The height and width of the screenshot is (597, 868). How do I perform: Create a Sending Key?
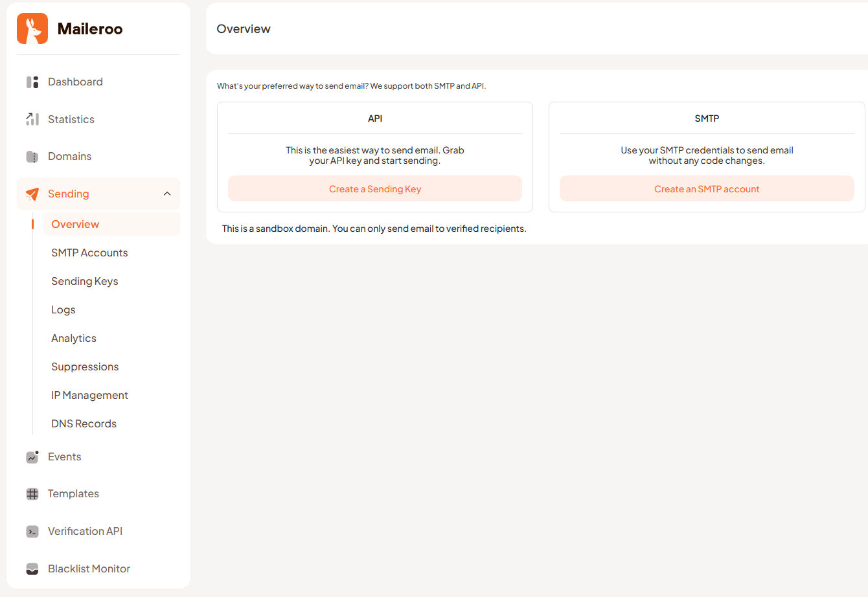click(374, 188)
